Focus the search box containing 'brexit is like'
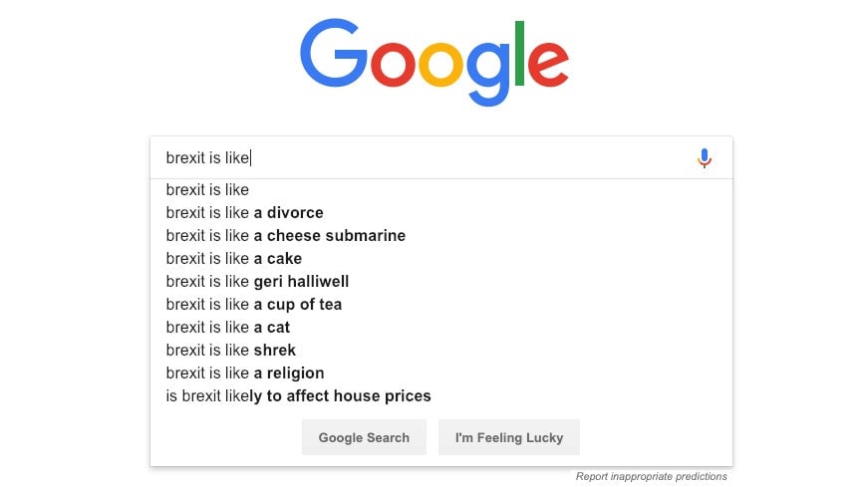 coord(441,157)
